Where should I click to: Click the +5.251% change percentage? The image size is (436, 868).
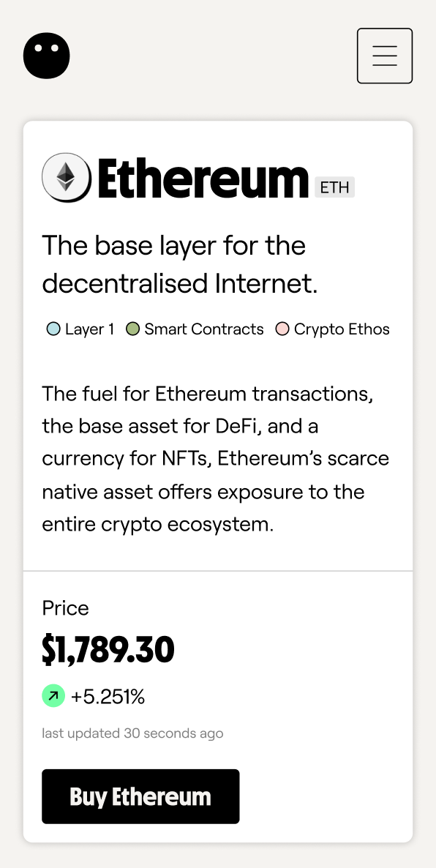coord(108,697)
